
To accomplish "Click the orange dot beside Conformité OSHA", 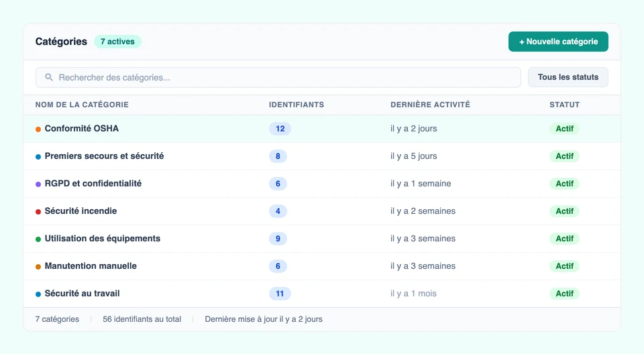I will coord(38,129).
